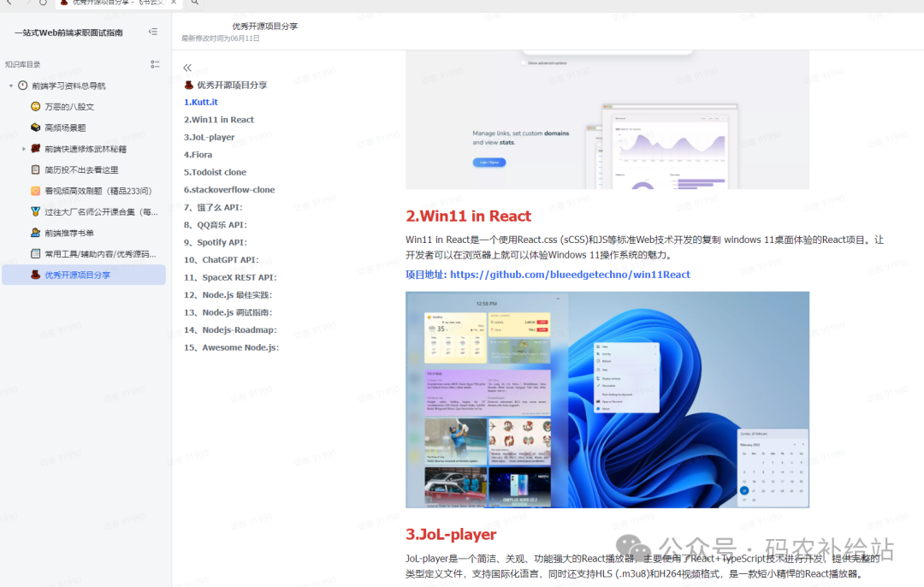Jump to 14、Nodejs-Roadmap outline entry
This screenshot has height=587, width=924.
230,330
